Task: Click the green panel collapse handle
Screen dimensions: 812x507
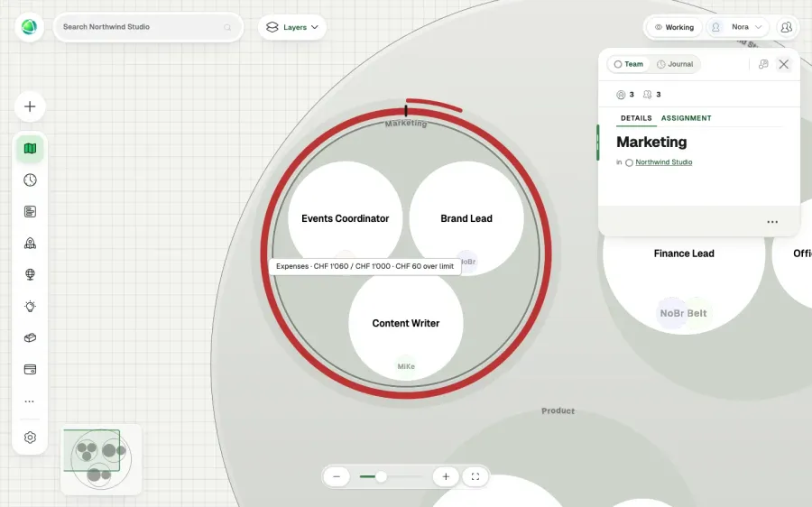Action: (x=597, y=143)
